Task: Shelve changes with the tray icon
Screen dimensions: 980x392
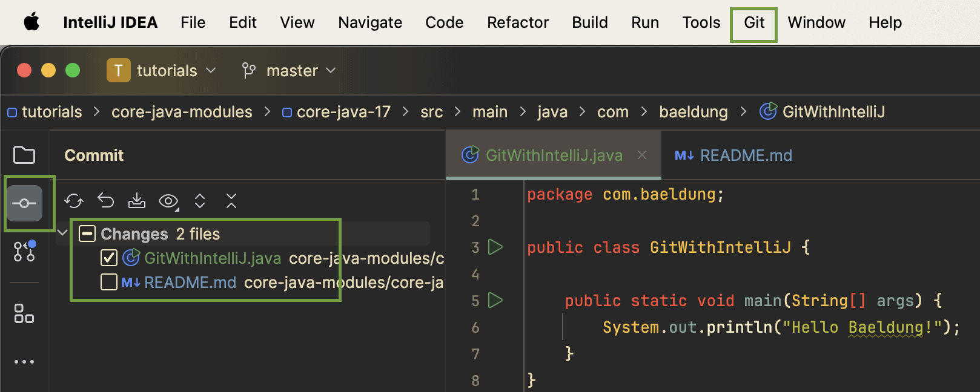Action: pos(137,201)
